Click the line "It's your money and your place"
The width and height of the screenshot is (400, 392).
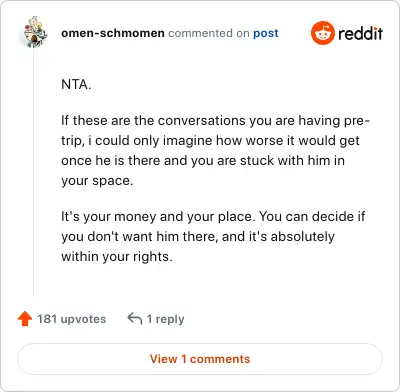[213, 217]
